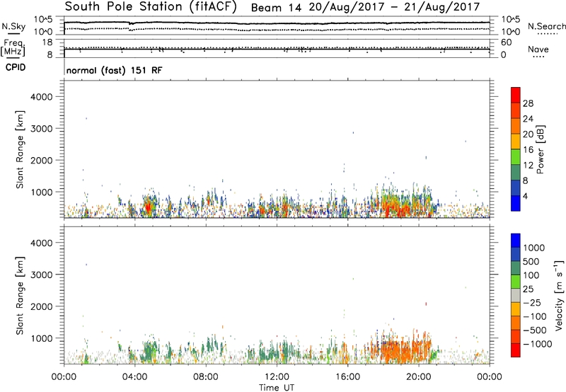Click the '1000' tick on velocity colorbar
Viewport: 566px width, 392px height.
tap(534, 248)
